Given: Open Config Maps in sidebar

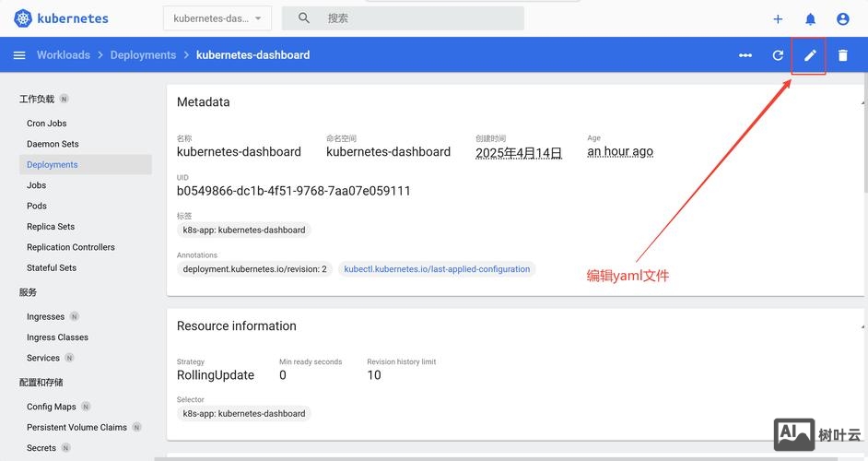Looking at the screenshot, I should click(x=51, y=407).
